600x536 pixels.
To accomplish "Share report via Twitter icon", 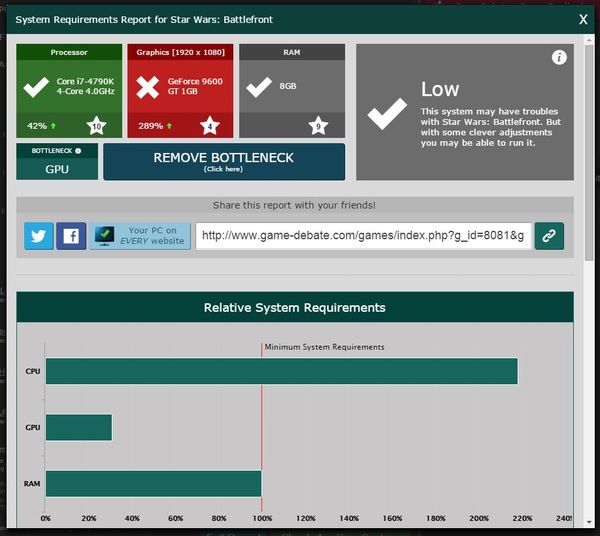I will (x=39, y=236).
